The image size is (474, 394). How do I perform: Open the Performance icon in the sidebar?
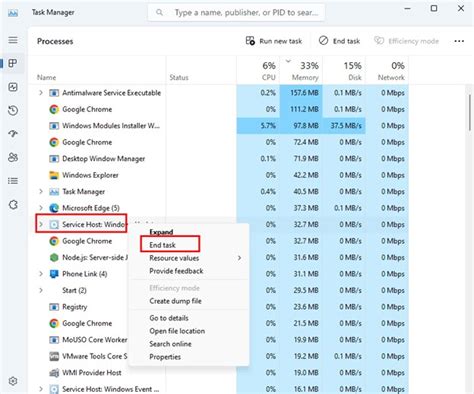point(13,87)
